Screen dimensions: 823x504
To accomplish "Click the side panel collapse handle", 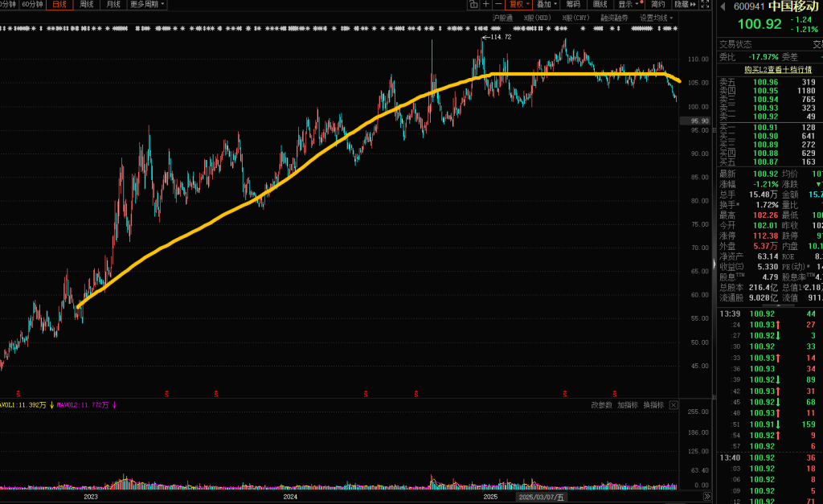I will point(714,265).
